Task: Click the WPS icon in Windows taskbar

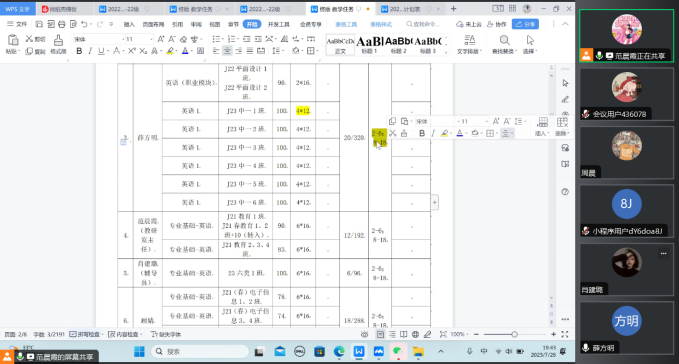Action: click(359, 351)
